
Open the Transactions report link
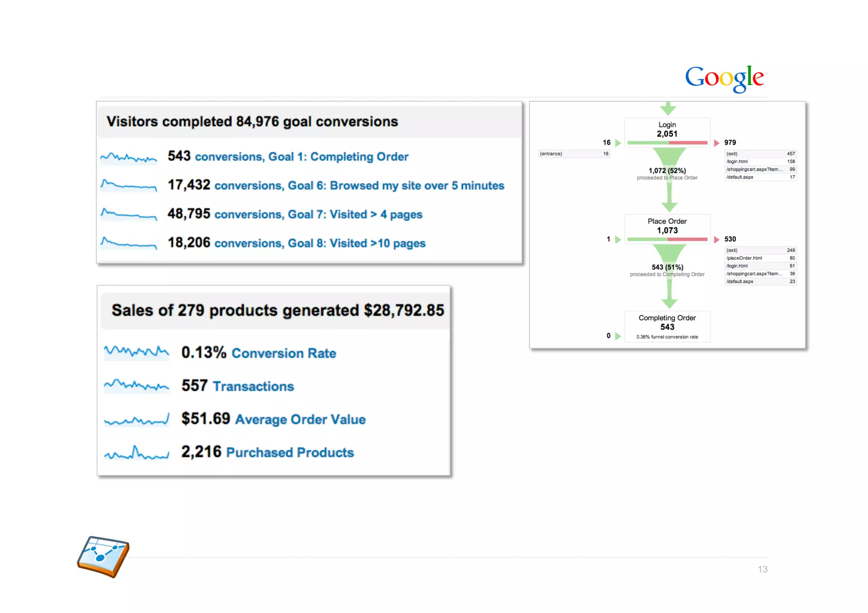coord(253,386)
